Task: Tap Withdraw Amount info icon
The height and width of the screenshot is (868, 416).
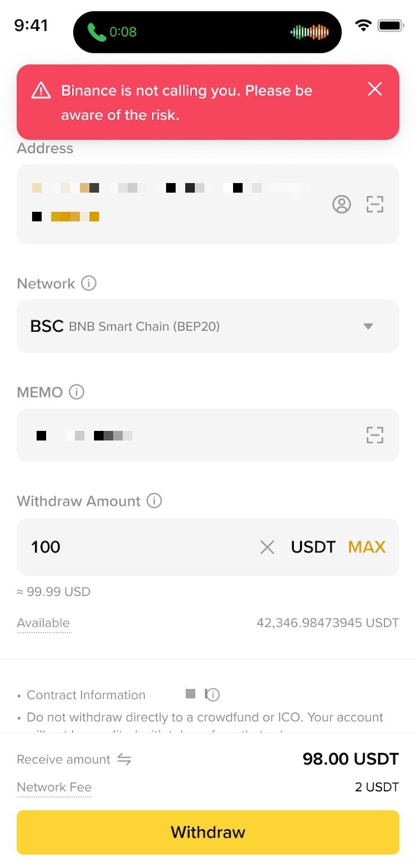Action: pyautogui.click(x=154, y=500)
